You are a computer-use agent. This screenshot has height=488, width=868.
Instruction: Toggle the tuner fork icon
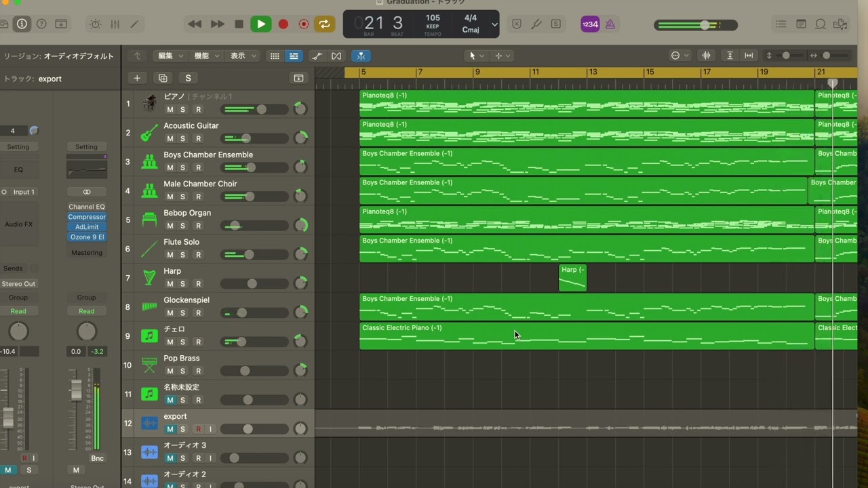[x=536, y=24]
